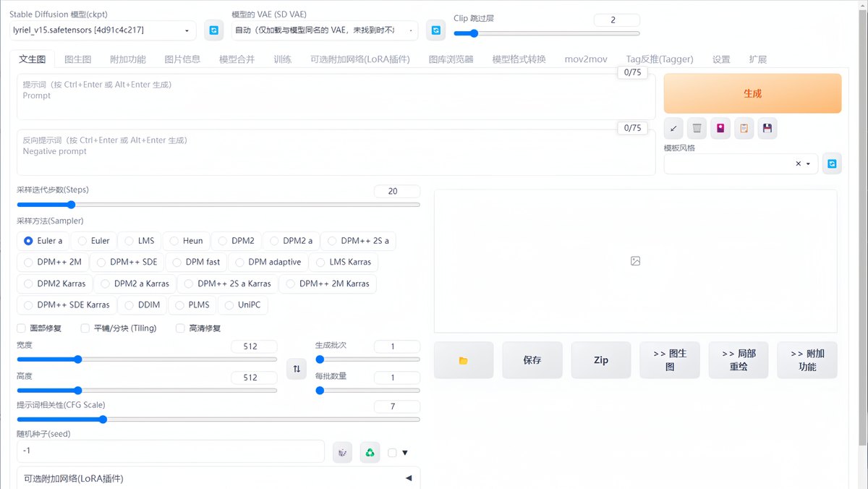The width and height of the screenshot is (868, 489).
Task: Open the 模板风格 dropdown
Action: pos(741,163)
